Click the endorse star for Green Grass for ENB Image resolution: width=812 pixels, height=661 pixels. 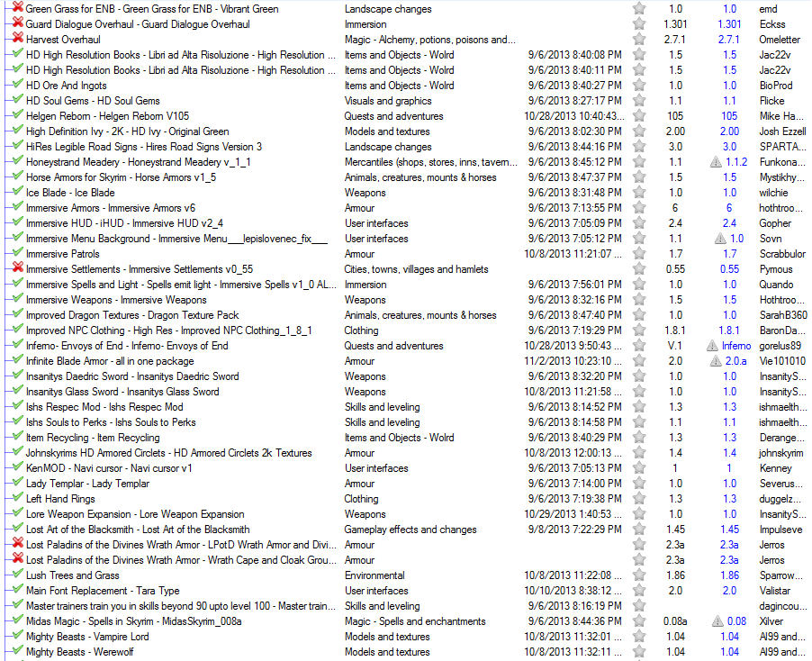click(x=639, y=9)
